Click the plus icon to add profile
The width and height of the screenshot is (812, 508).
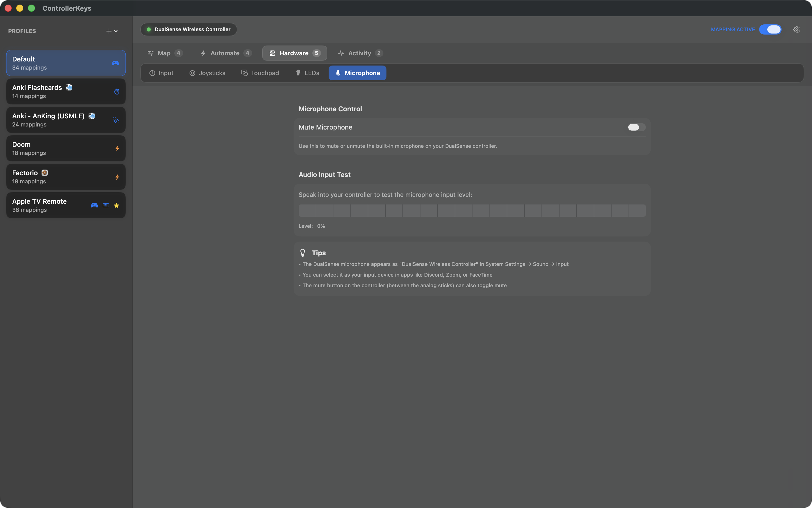(x=109, y=31)
